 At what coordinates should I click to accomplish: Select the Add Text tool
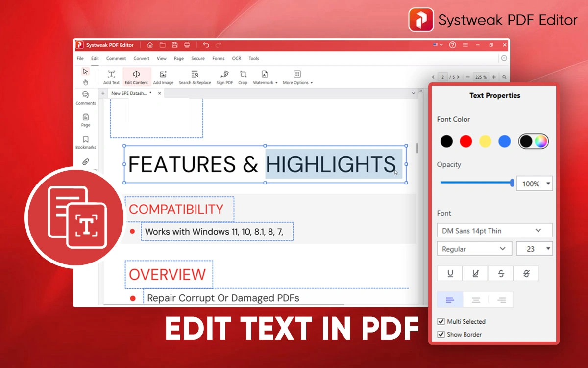click(111, 77)
